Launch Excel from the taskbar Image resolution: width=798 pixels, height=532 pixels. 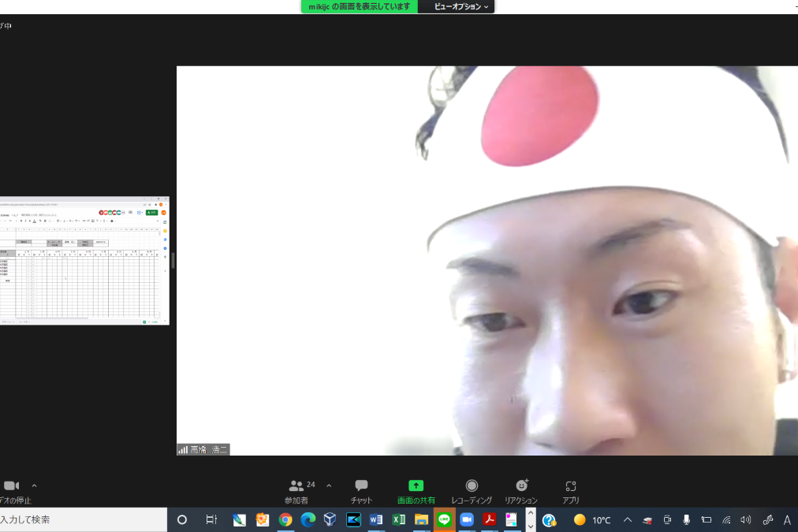399,519
